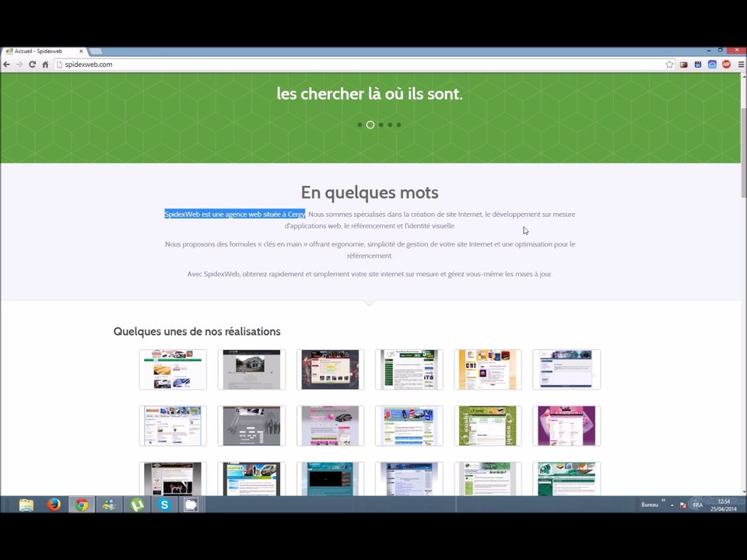Select the active second carousel dot

tap(370, 124)
